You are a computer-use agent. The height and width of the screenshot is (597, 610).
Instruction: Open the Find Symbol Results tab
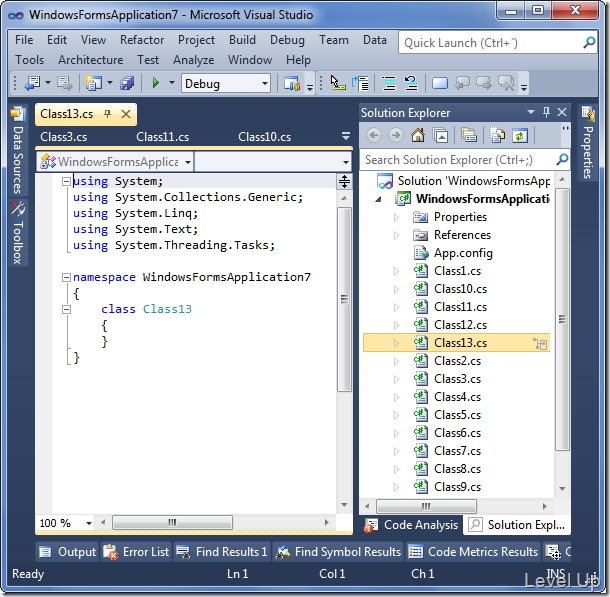[338, 551]
